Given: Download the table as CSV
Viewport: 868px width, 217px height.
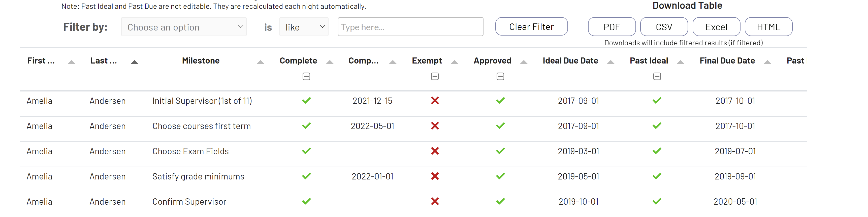Looking at the screenshot, I should [664, 27].
